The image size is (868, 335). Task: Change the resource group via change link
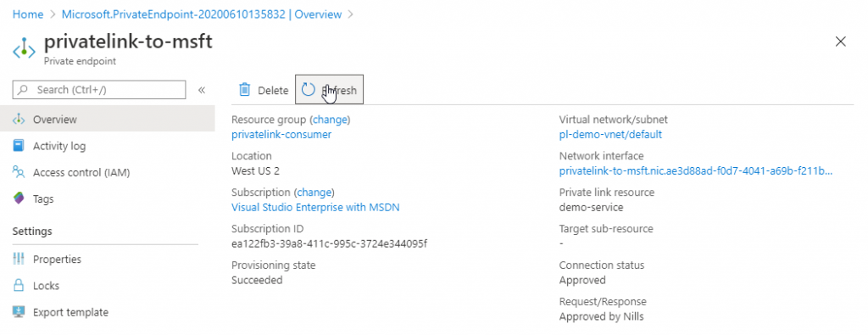point(331,120)
